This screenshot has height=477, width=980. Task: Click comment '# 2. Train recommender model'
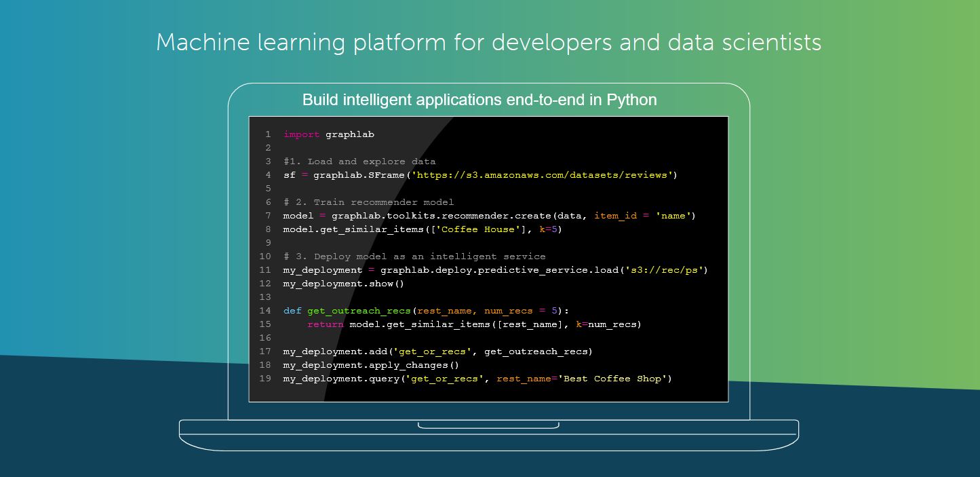point(369,202)
